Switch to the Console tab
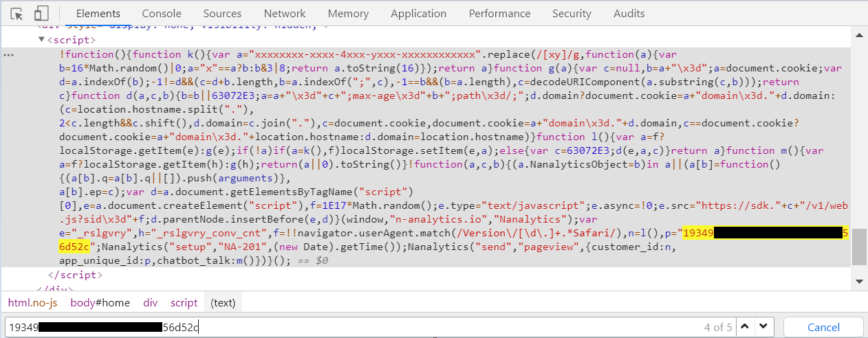The image size is (868, 338). pyautogui.click(x=162, y=14)
